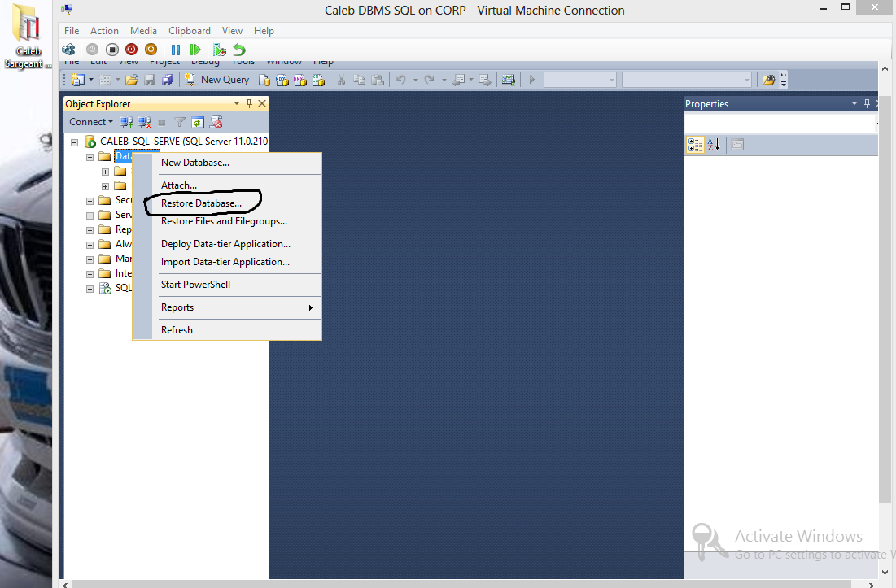Viewport: 896px width, 588px height.
Task: Click the Object Explorer script/summary icon with red x
Action: pyautogui.click(x=216, y=122)
